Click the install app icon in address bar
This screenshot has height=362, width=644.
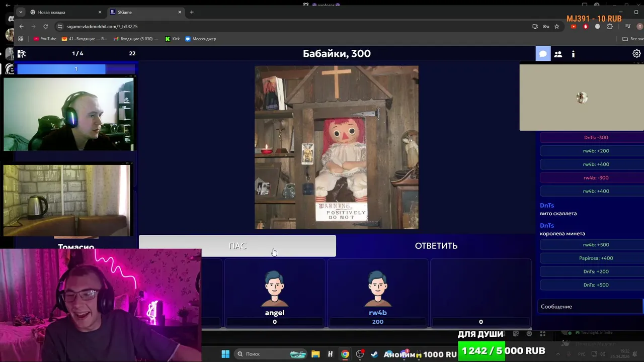(535, 26)
